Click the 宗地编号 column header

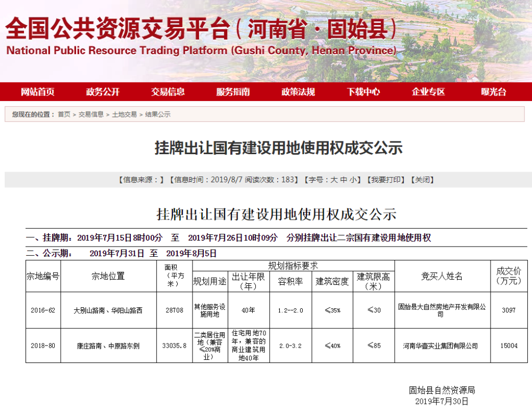tap(43, 276)
